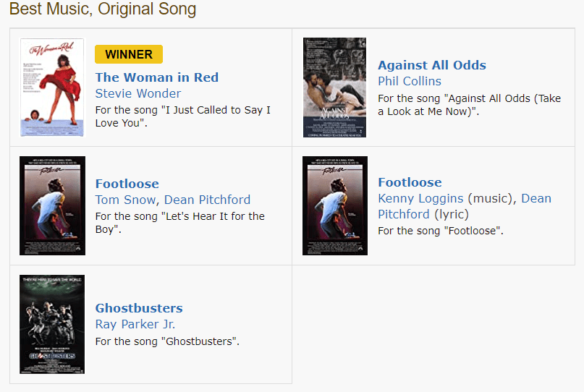Click Footloose poster beside Tom Snow nomination
Image resolution: width=584 pixels, height=392 pixels.
52,205
